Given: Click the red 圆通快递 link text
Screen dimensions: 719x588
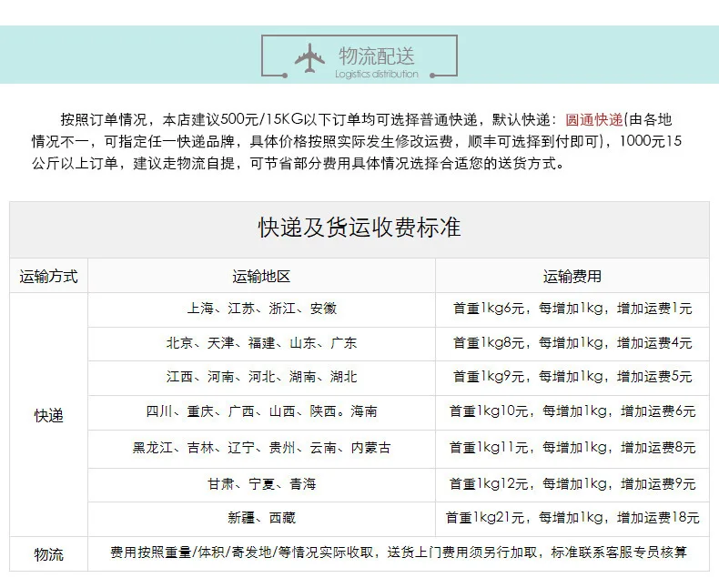Looking at the screenshot, I should coord(593,120).
